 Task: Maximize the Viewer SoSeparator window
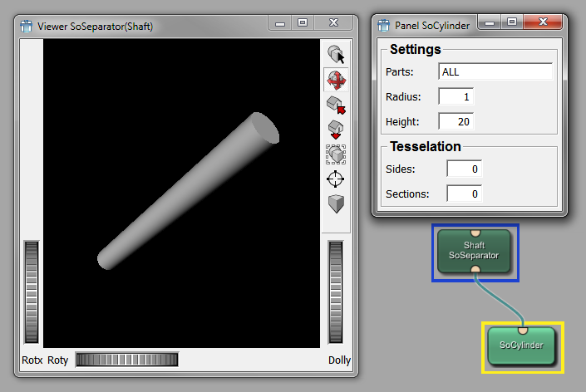[x=303, y=24]
